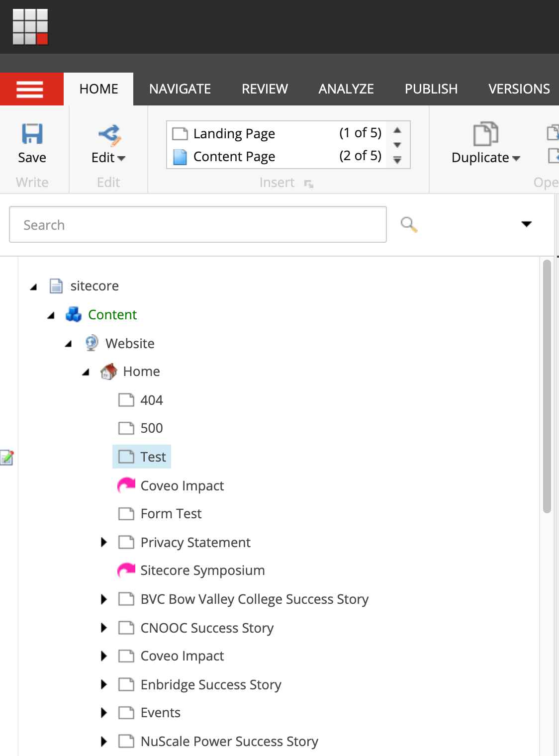Expand the NuScale Power Success Story node
The image size is (559, 756).
pyautogui.click(x=103, y=742)
